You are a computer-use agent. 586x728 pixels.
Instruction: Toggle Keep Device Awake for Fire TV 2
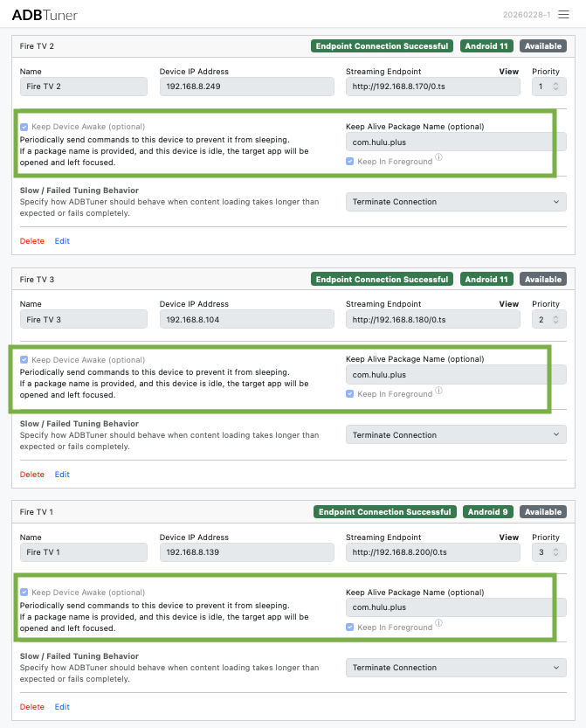click(24, 127)
